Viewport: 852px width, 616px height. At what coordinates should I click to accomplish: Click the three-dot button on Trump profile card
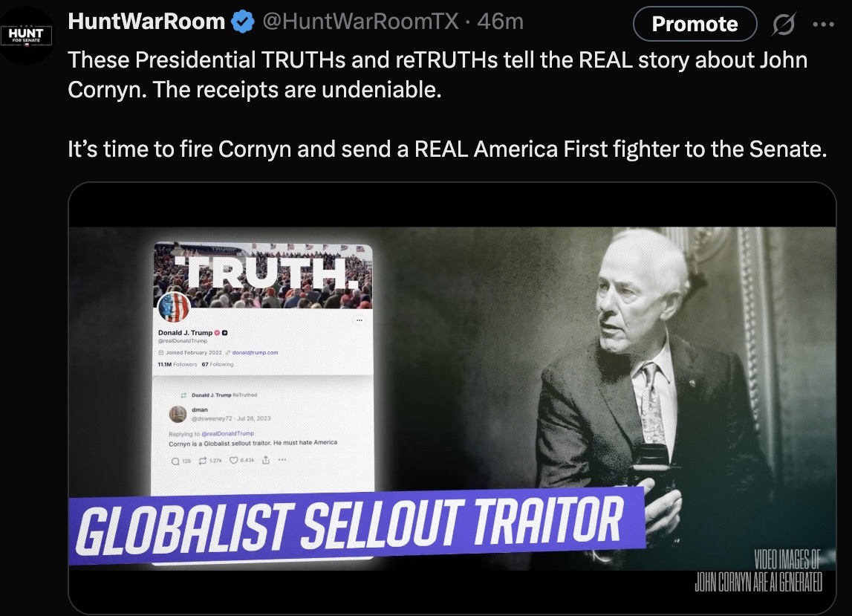click(x=359, y=320)
